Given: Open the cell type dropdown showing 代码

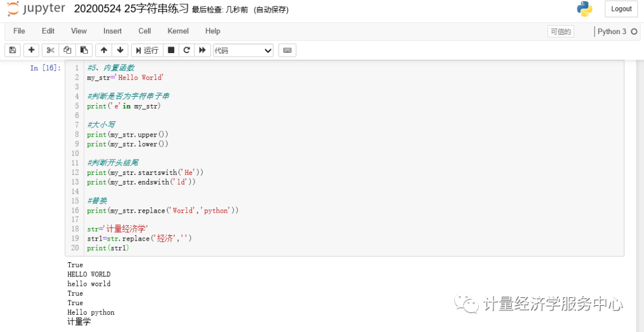Looking at the screenshot, I should tap(243, 51).
